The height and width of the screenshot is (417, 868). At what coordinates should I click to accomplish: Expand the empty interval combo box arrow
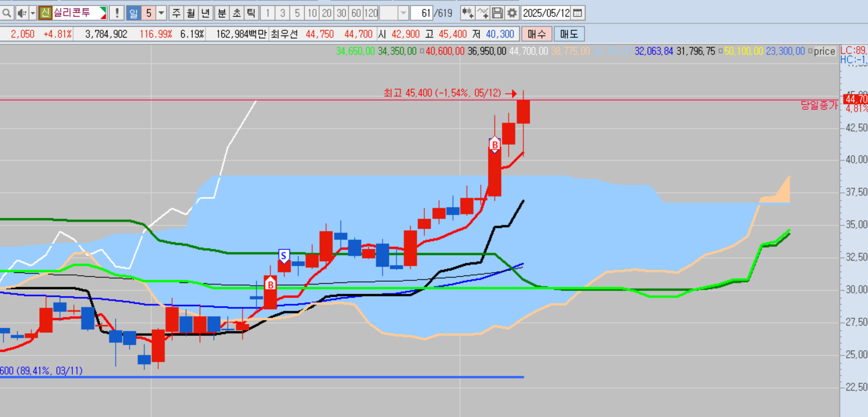click(403, 13)
